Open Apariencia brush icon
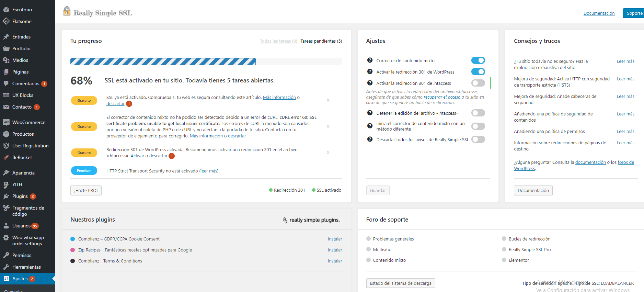The height and width of the screenshot is (292, 644). click(6, 173)
